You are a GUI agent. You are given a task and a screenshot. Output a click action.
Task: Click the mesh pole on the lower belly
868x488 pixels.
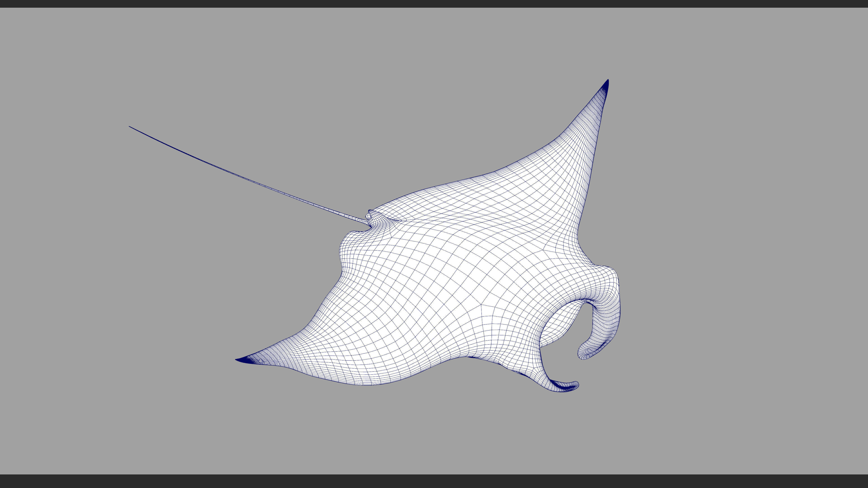click(481, 305)
